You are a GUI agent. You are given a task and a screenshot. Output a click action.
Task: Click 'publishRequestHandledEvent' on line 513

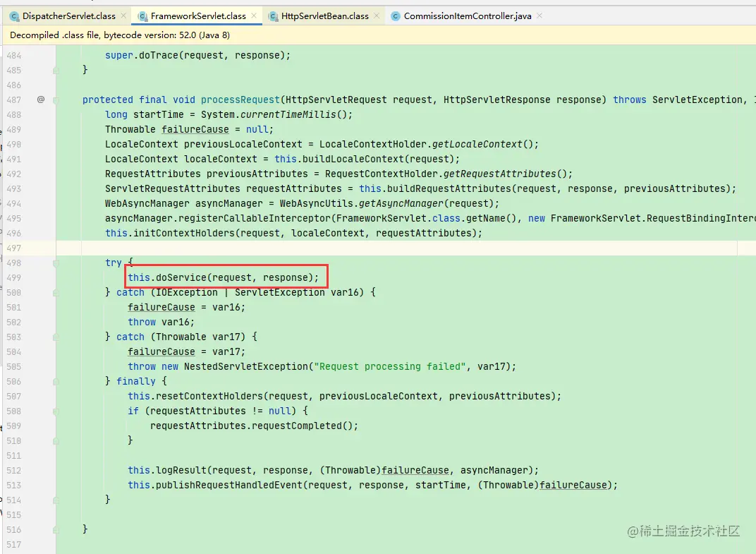click(228, 486)
